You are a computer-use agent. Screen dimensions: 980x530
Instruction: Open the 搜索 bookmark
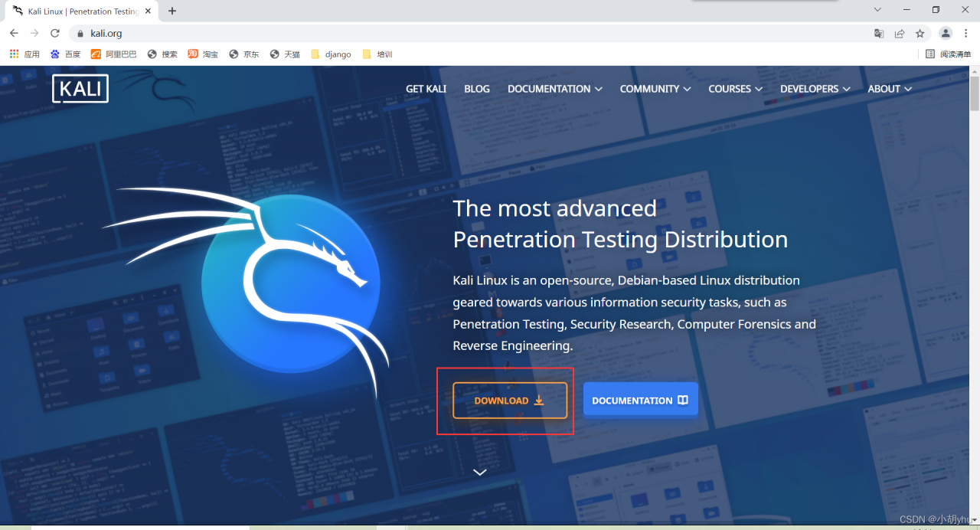pos(162,54)
